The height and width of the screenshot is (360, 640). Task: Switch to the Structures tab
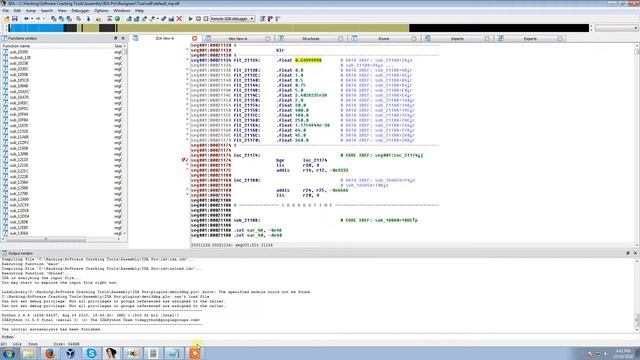point(311,38)
